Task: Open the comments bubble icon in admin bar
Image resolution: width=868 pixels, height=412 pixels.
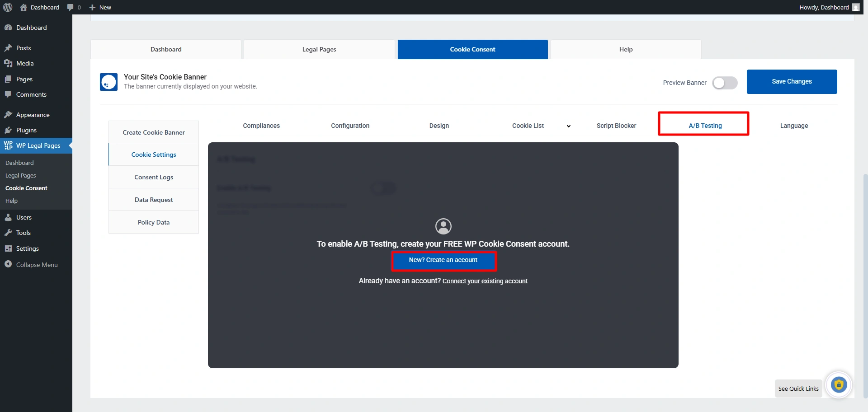Action: coord(71,7)
